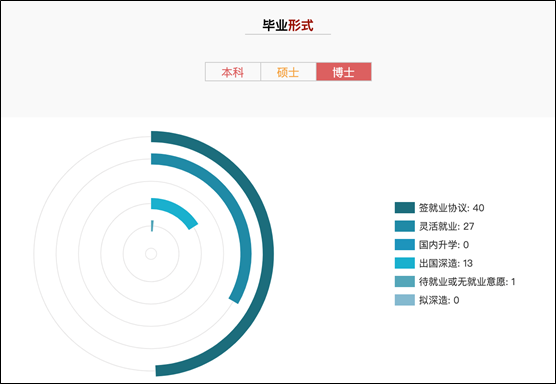The image size is (556, 384).
Task: Toggle the 待就业或无就业意愿 legend color swatch
Action: coord(405,282)
